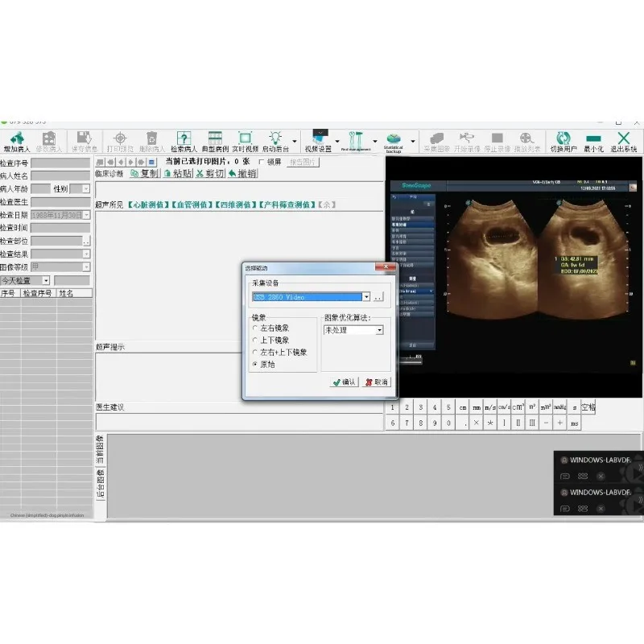
Task: Expand the dropdown arrow beside Statistical backup
Action: click(413, 142)
